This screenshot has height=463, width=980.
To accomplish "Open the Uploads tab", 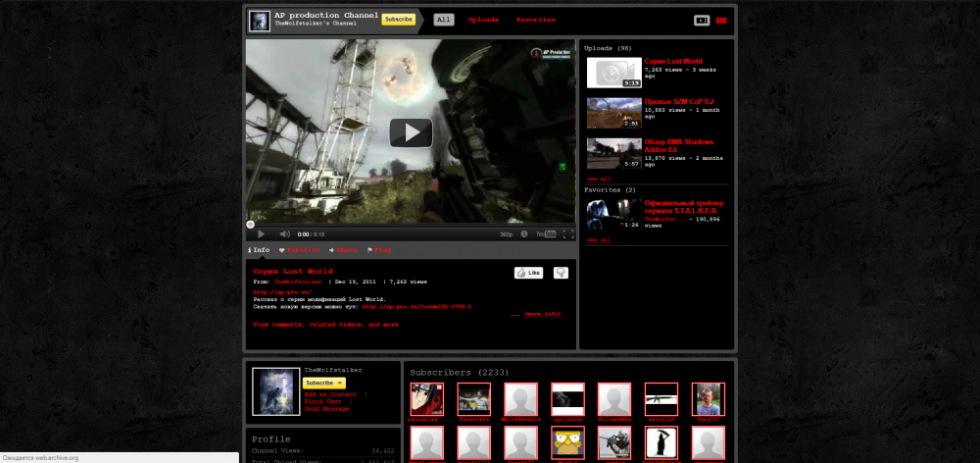I will click(483, 20).
